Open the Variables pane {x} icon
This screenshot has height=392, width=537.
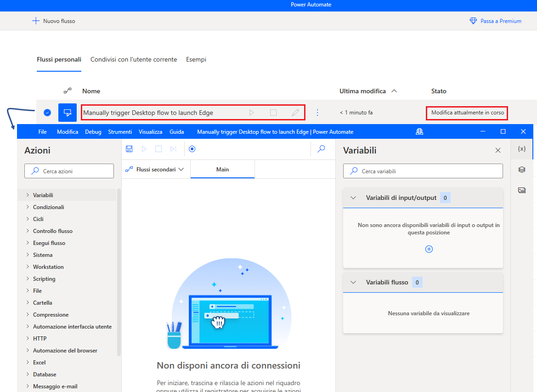click(x=521, y=149)
